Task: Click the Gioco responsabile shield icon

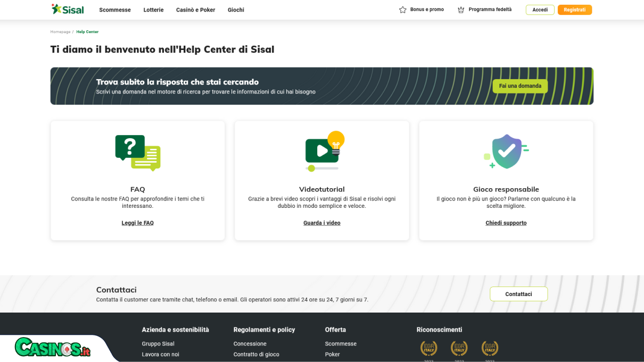Action: pyautogui.click(x=506, y=151)
